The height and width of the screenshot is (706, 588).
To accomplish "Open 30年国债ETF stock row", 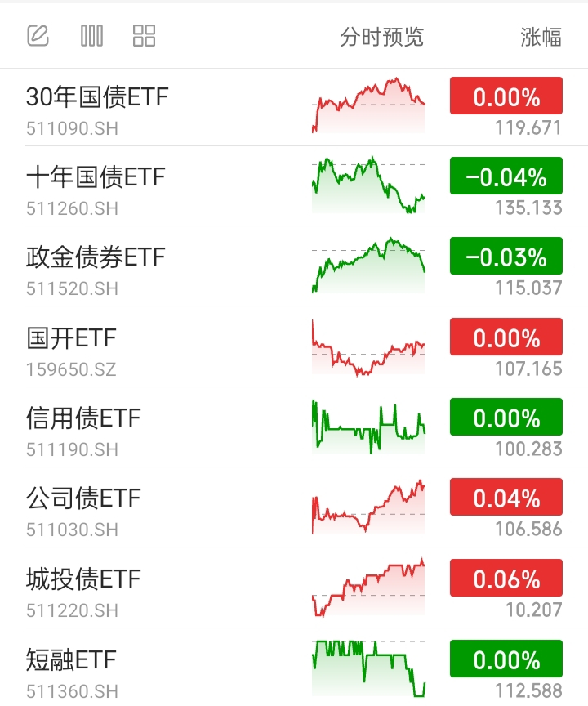I will [294, 108].
